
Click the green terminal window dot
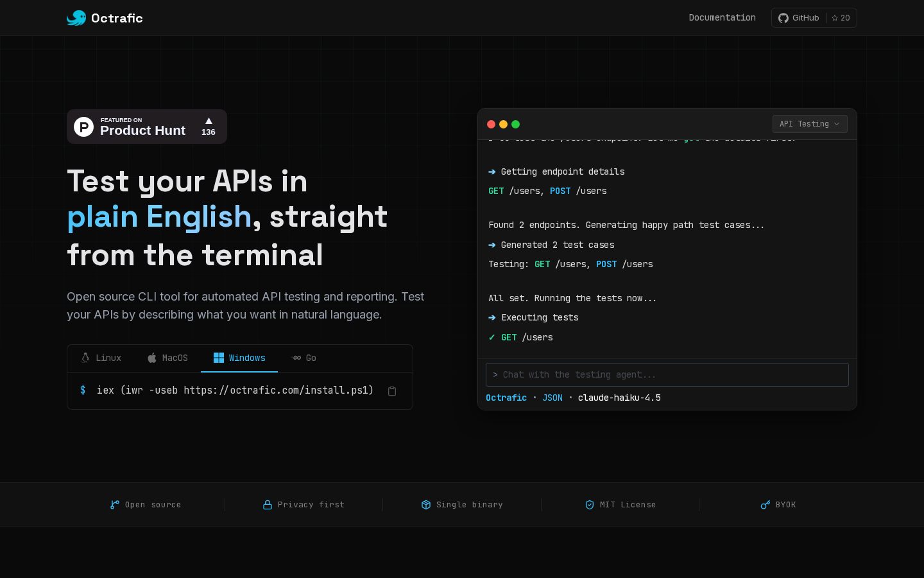[516, 125]
